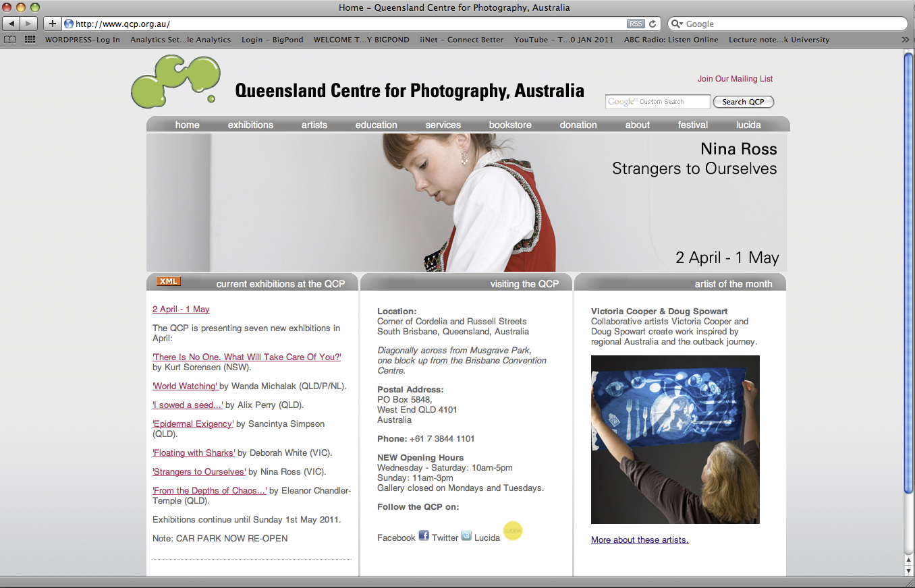Viewport: 915px width, 588px height.
Task: Click the blue cyanotype artist photo
Action: 675,440
